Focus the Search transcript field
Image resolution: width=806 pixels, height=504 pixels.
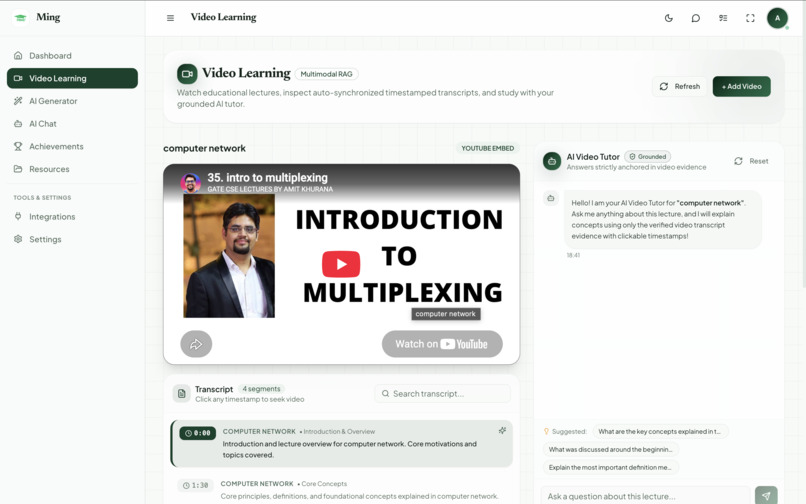point(442,393)
